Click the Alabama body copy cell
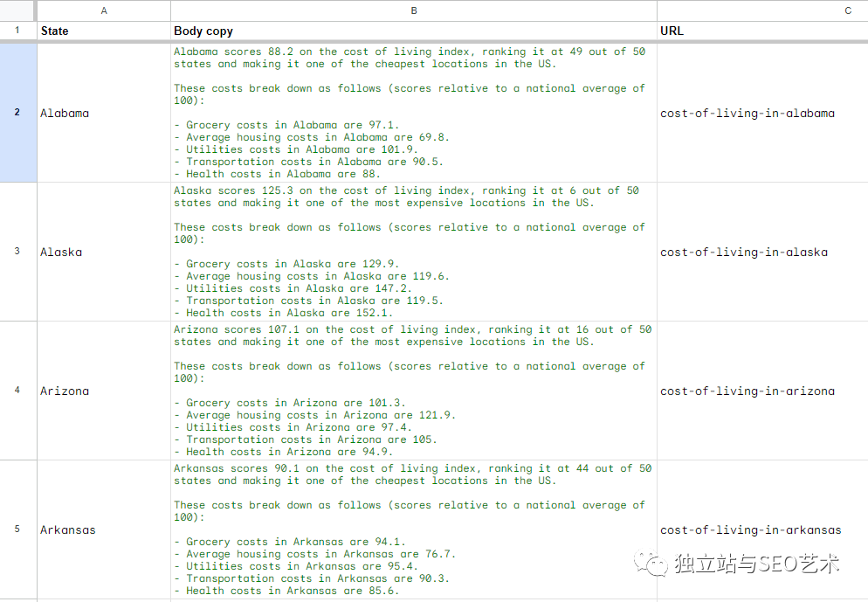The image size is (868, 602). (x=414, y=113)
